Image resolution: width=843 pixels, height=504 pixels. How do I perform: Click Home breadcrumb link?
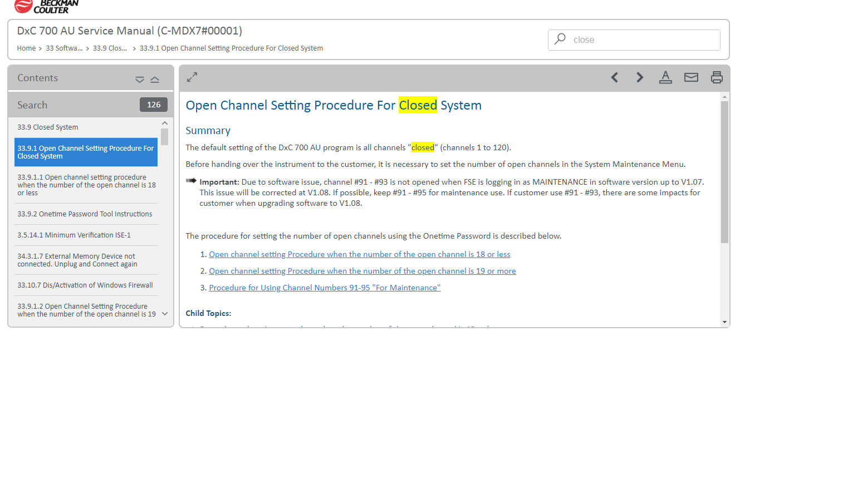26,48
